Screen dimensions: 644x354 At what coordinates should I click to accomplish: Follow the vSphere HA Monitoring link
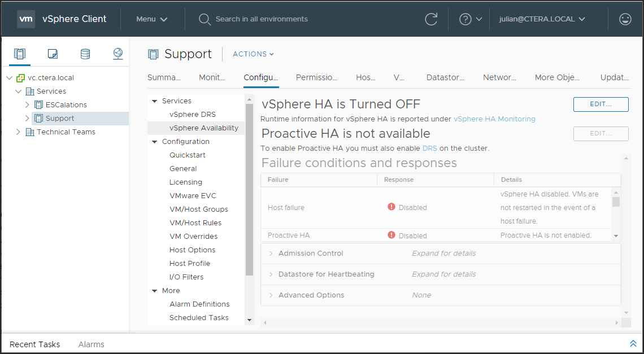[494, 119]
